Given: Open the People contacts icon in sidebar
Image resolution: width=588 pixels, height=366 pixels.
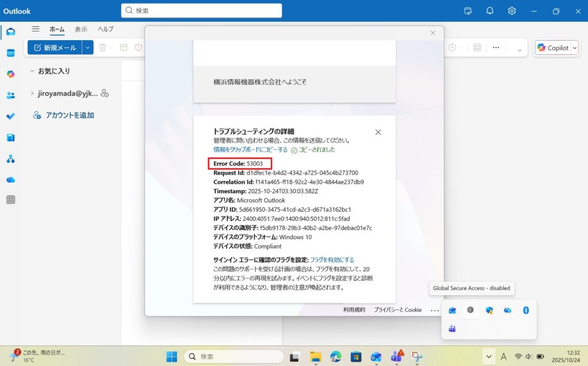Looking at the screenshot, I should 10,95.
